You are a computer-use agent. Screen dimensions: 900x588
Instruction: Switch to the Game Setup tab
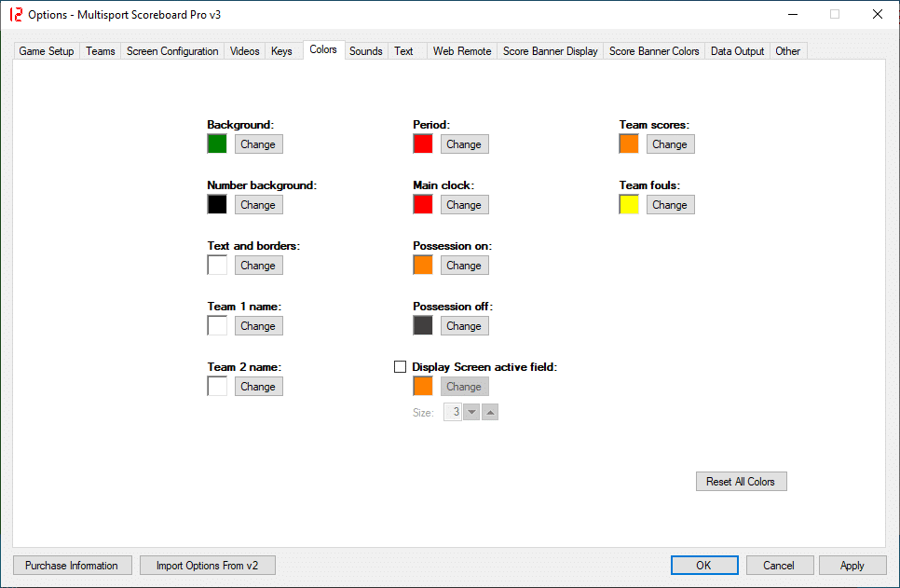pos(47,51)
